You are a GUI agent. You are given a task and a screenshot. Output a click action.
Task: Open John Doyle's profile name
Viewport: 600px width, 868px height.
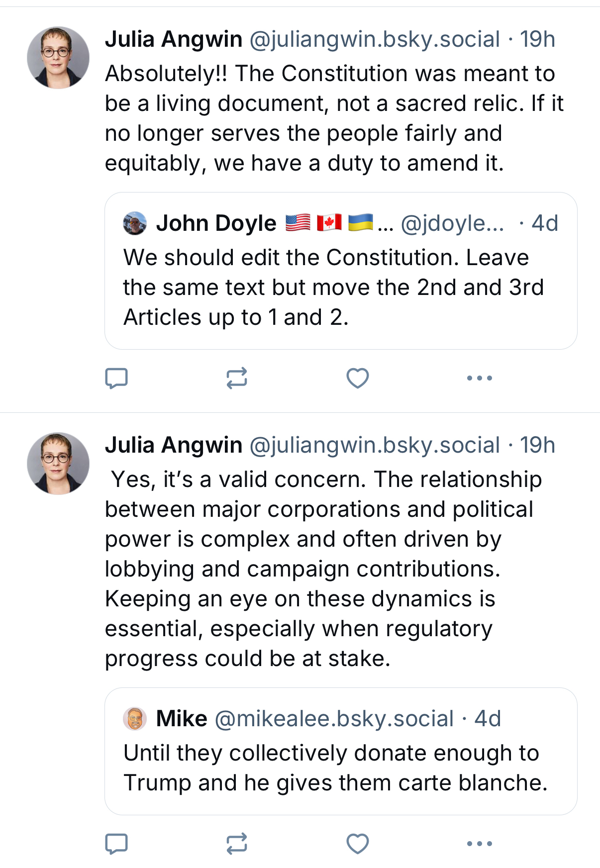[216, 223]
